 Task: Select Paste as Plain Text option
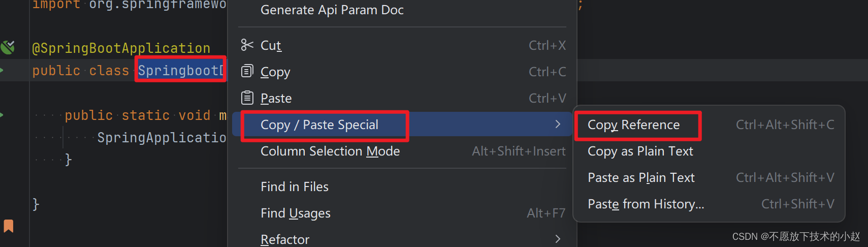(x=641, y=178)
